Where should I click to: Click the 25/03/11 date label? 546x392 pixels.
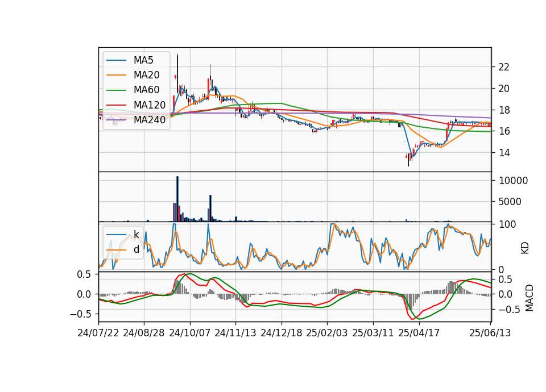tap(373, 333)
